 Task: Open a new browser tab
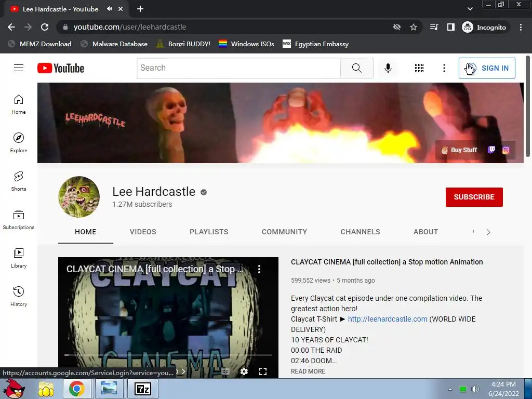click(140, 9)
